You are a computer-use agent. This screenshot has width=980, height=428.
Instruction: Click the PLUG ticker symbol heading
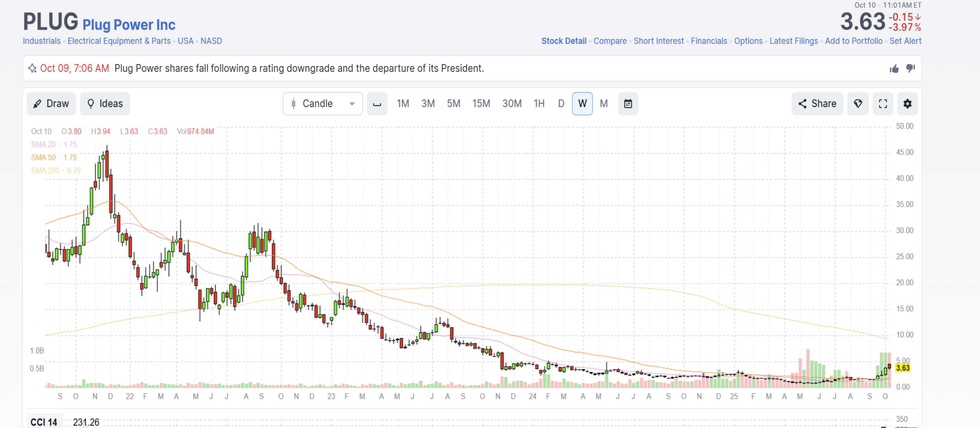[51, 21]
